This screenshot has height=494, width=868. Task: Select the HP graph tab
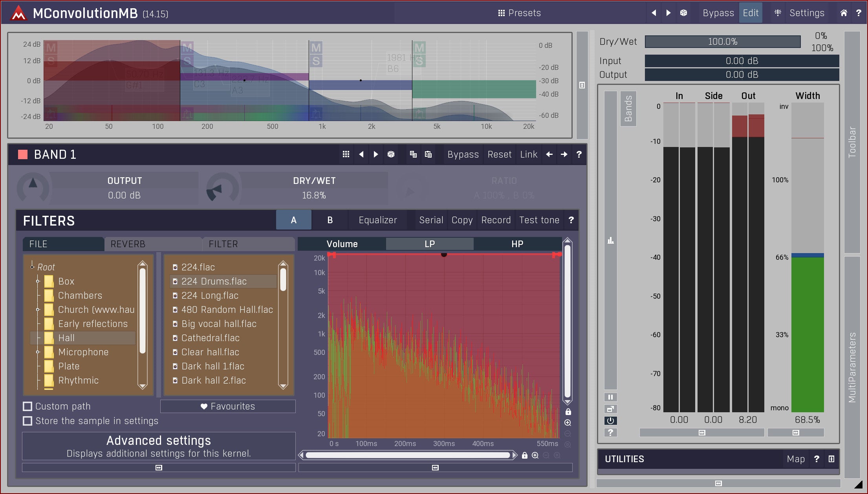[517, 244]
